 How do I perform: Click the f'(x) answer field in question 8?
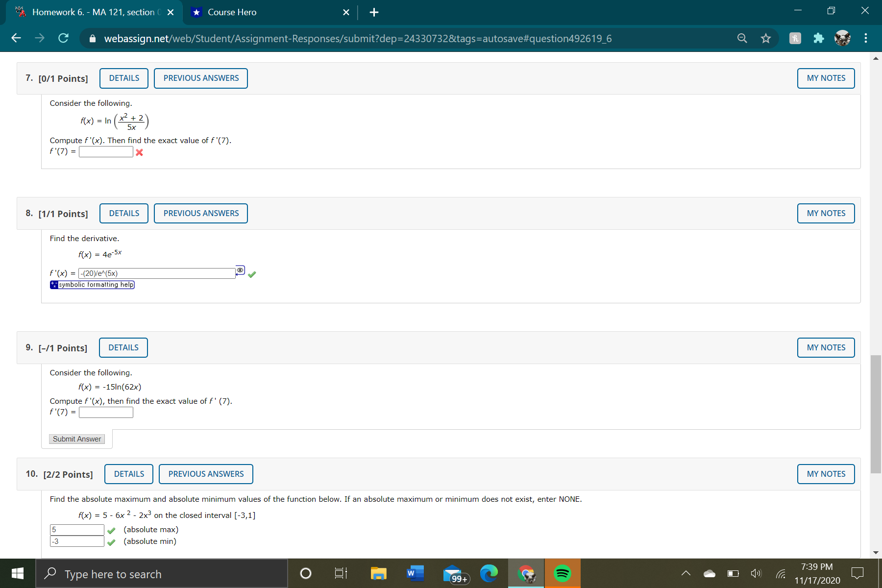coord(157,273)
